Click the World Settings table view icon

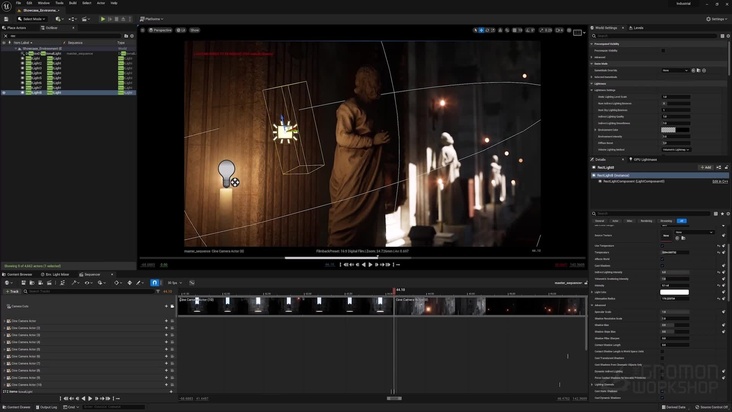pyautogui.click(x=722, y=36)
